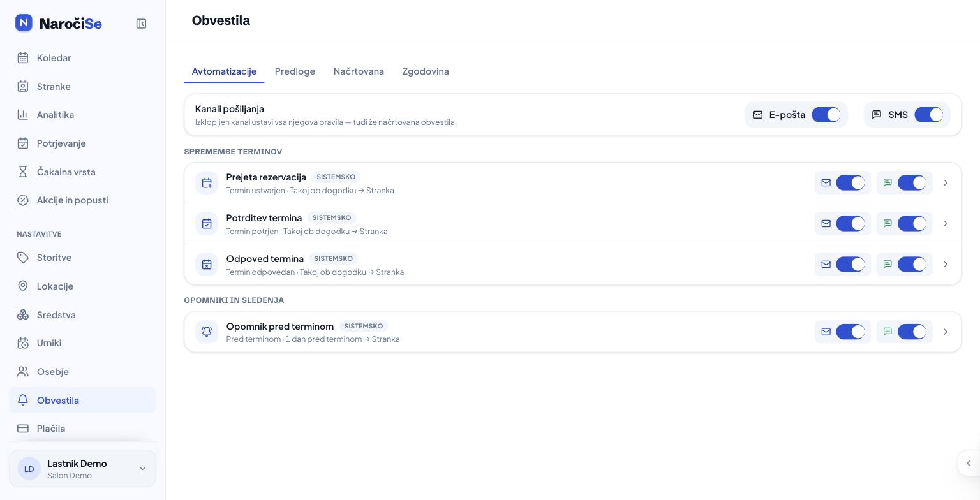
Task: Toggle email for Potrditev termina
Action: pos(850,224)
